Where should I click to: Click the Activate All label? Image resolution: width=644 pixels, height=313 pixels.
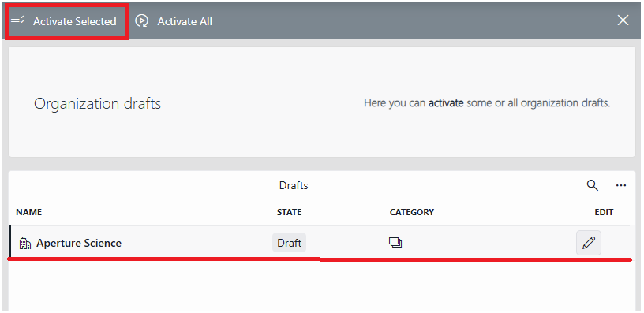pyautogui.click(x=185, y=21)
